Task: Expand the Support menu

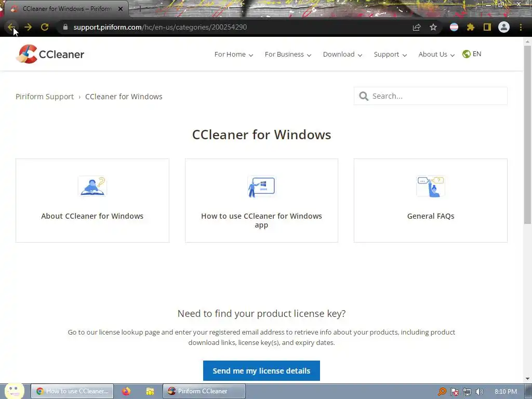Action: click(x=390, y=54)
